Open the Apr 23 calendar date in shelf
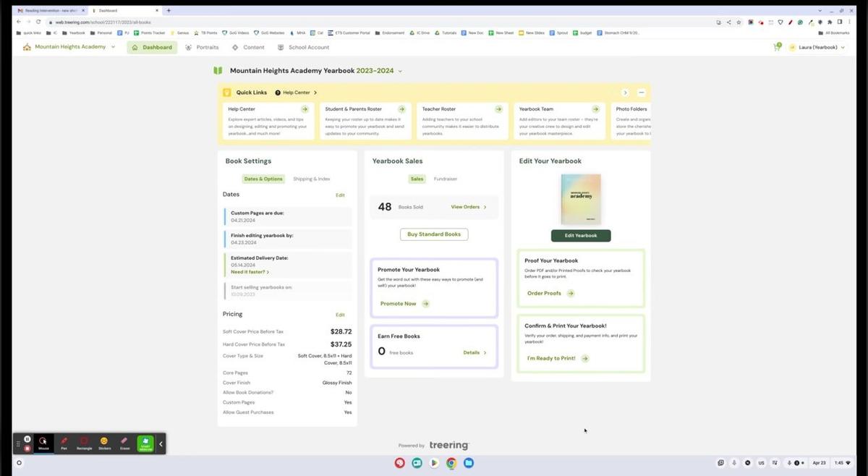Image resolution: width=868 pixels, height=476 pixels. point(819,463)
